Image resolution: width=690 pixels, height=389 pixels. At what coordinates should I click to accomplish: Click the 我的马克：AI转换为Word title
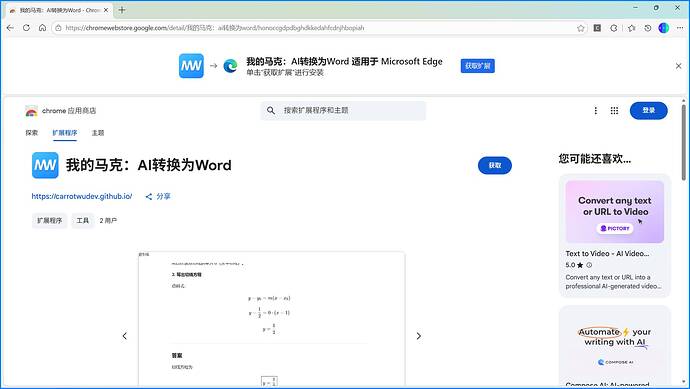click(149, 165)
